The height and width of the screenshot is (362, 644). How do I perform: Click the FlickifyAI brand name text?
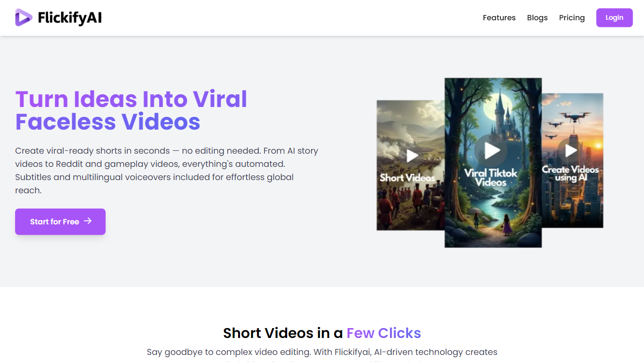(x=70, y=18)
